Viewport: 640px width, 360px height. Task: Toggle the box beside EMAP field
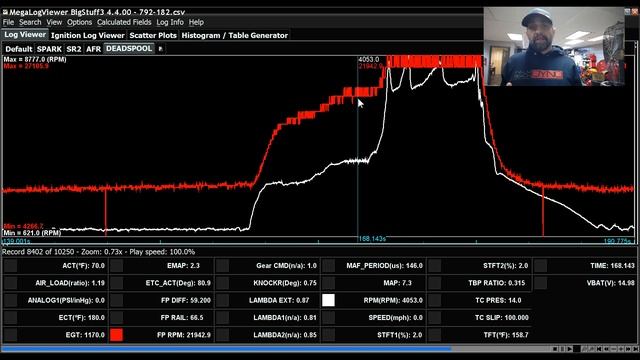117,266
